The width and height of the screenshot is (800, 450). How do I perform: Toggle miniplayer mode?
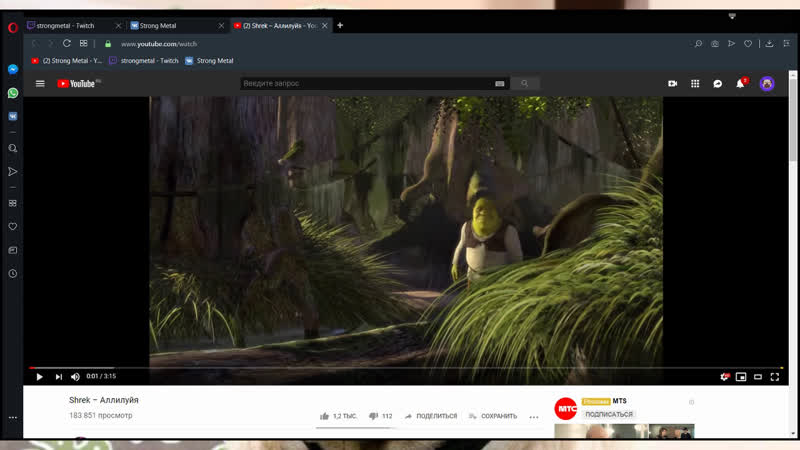tap(741, 377)
